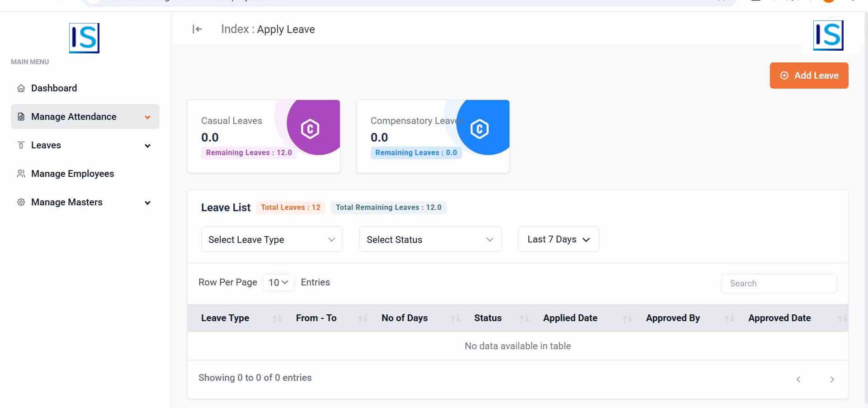Screen dimensions: 868x408
Task: Go to the next table page arrow
Action: click(x=832, y=380)
